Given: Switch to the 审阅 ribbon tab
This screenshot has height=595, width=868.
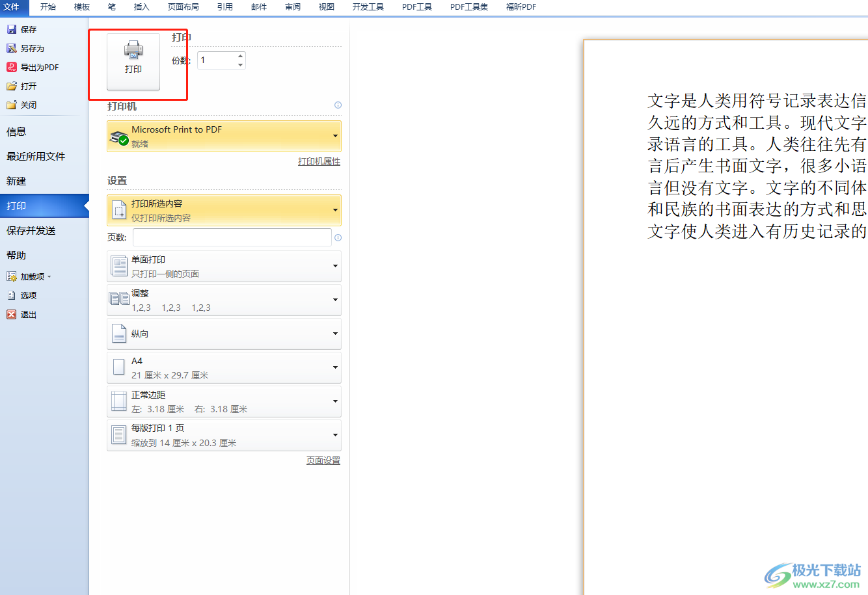Looking at the screenshot, I should coord(293,7).
